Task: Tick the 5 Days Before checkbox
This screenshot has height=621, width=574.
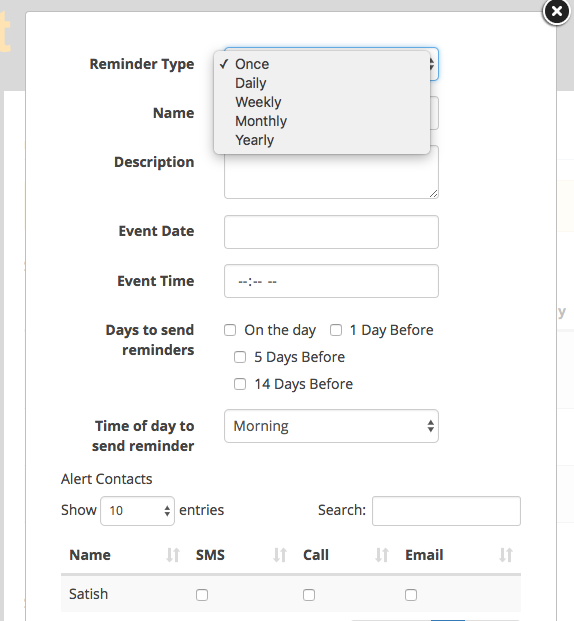Action: [240, 357]
